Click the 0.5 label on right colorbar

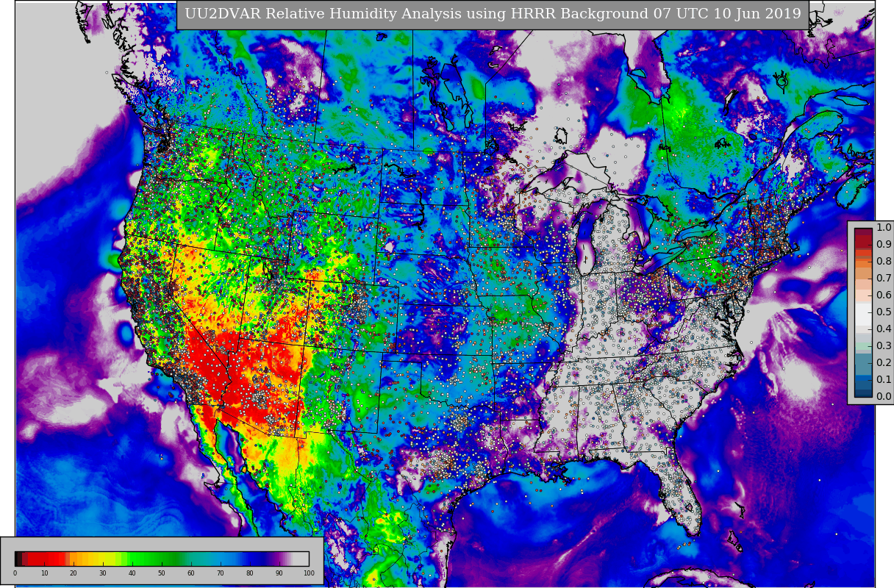(x=884, y=312)
